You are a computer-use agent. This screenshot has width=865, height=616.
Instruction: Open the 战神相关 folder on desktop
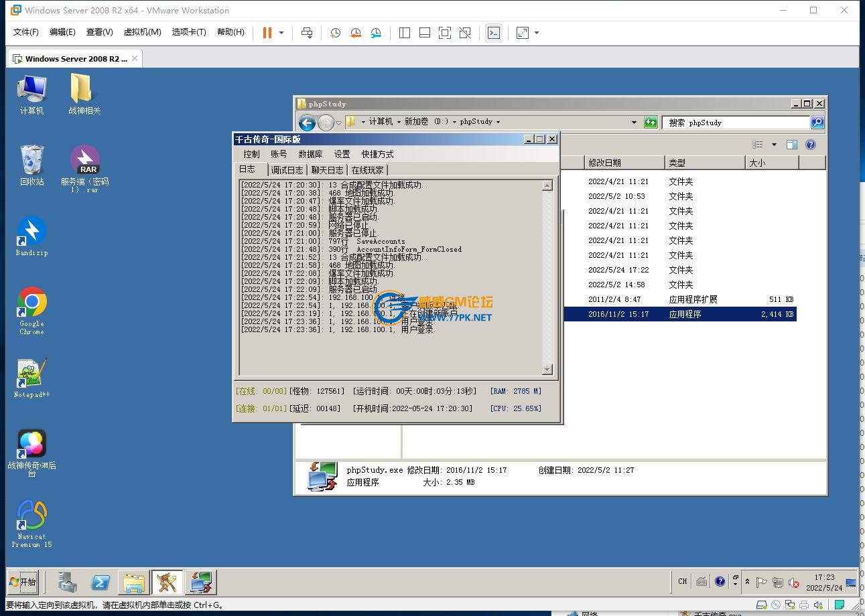click(x=84, y=94)
